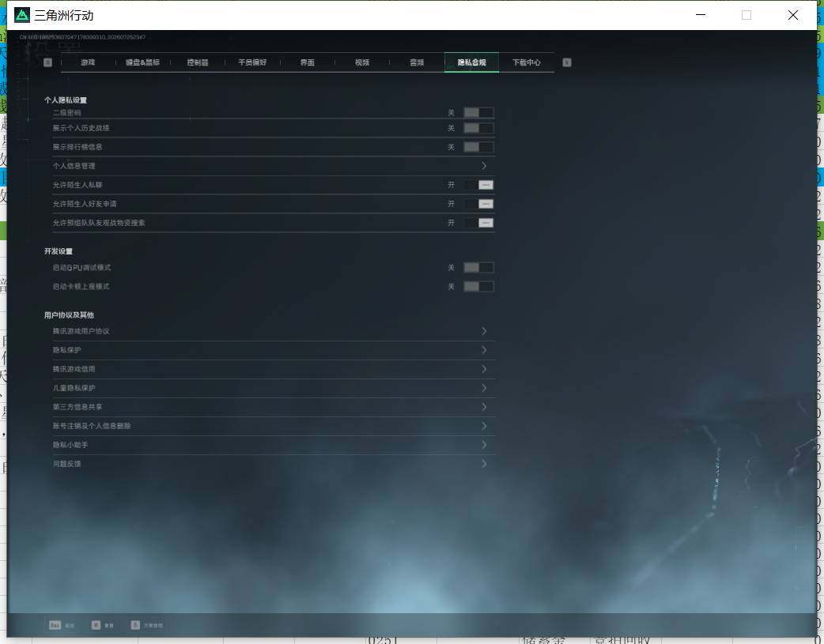Expand 腾讯游戏信用 chevron arrow

tap(484, 369)
